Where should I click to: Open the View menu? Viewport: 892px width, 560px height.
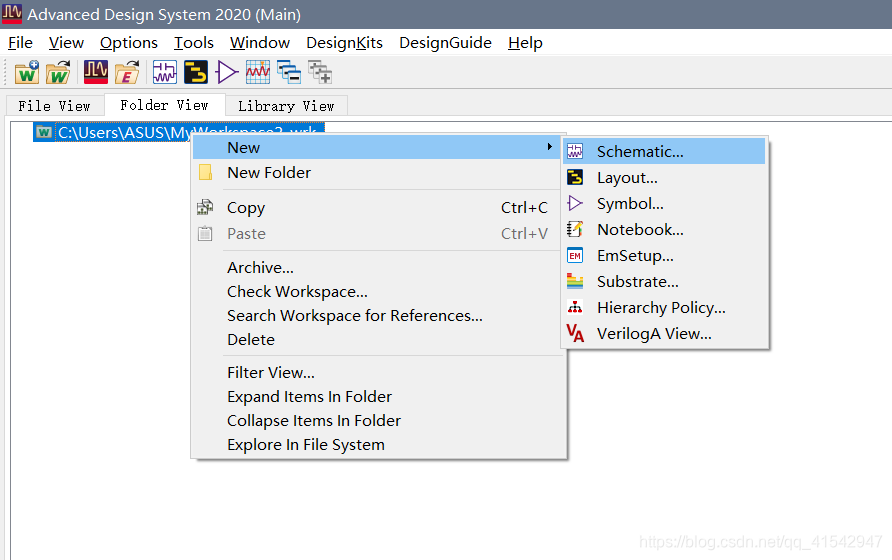[x=66, y=43]
